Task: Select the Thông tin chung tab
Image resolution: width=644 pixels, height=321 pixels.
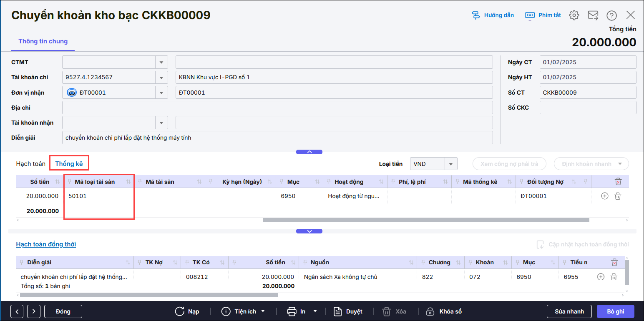Action: pos(43,41)
